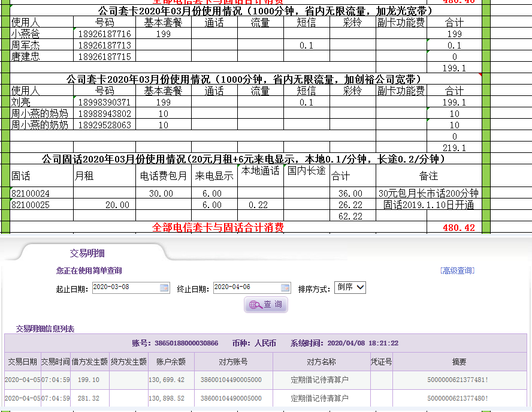532x412 pixels.
Task: Click the 交易日期 column header
Action: point(23,362)
